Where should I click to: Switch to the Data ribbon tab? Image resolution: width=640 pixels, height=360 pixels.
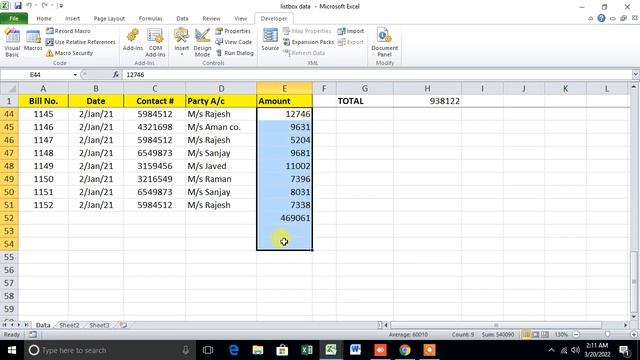182,18
